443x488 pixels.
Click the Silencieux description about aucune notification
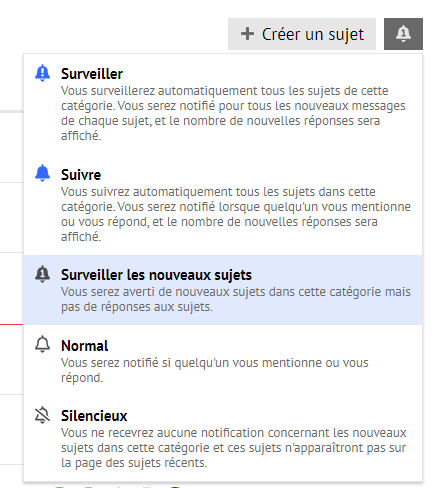point(234,448)
